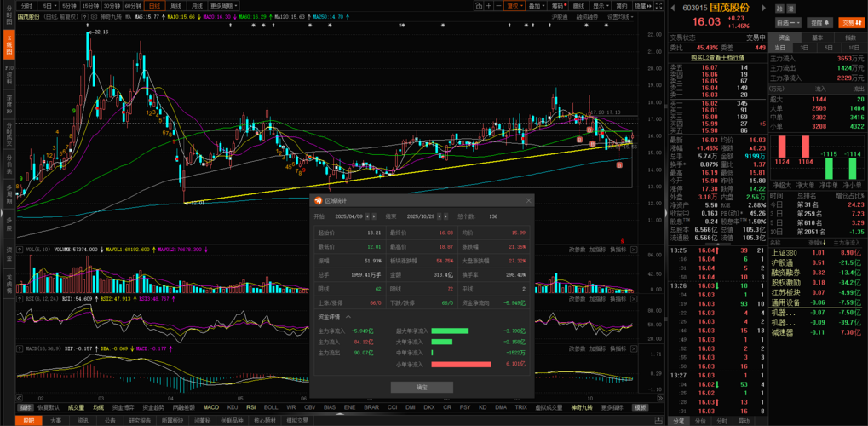Switch to the 月线 monthly tab
The image size is (868, 426).
197,6
